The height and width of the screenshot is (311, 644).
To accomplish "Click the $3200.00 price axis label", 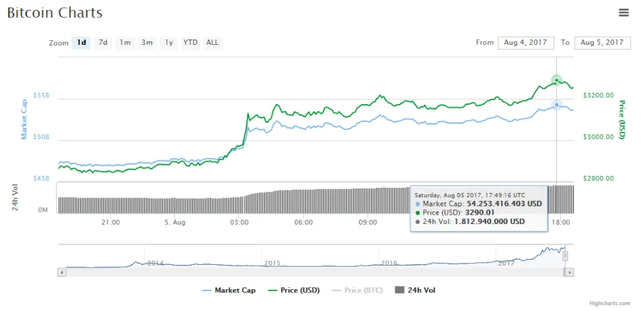I will (598, 95).
